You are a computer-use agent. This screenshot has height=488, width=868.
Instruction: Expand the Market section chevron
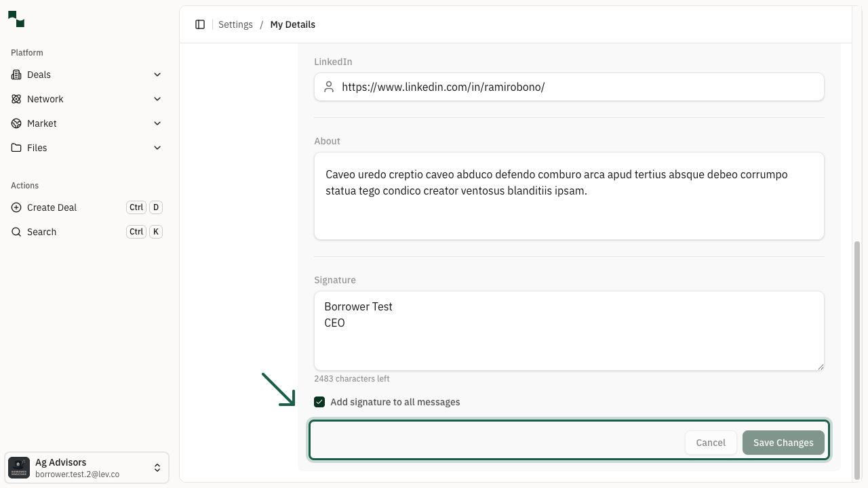157,123
